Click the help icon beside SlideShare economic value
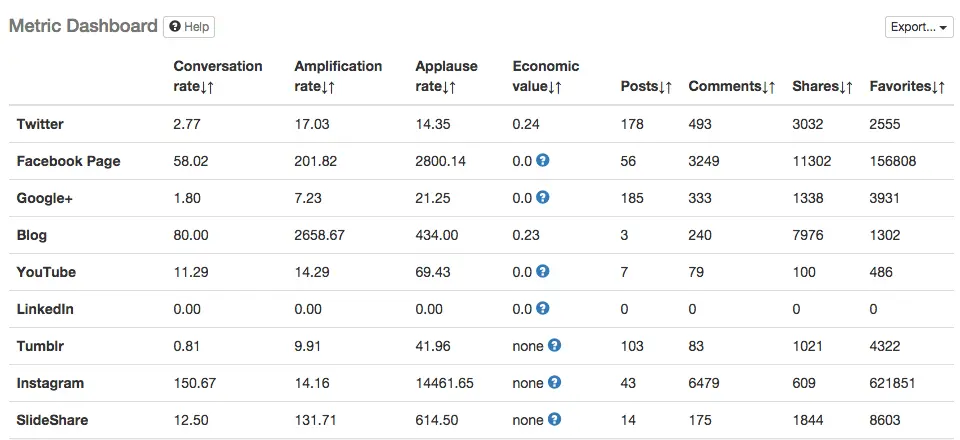960x440 pixels. [555, 420]
